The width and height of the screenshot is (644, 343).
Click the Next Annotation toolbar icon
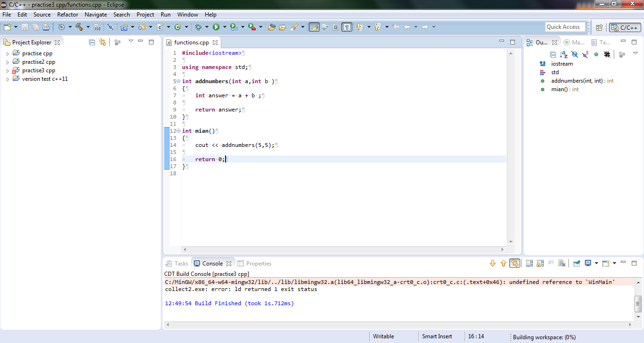[x=359, y=27]
